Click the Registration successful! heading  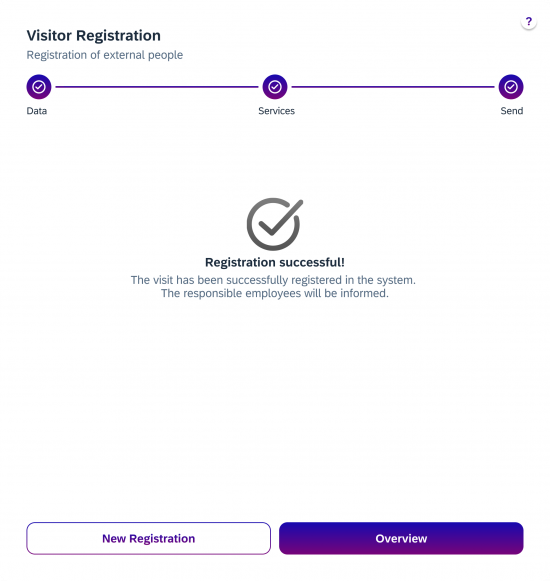[x=275, y=262]
